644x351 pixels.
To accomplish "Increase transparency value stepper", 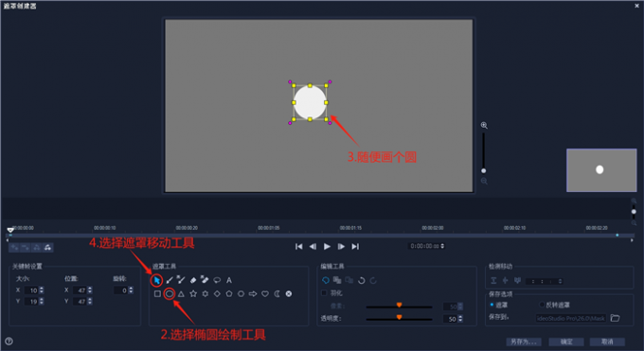I will (460, 317).
